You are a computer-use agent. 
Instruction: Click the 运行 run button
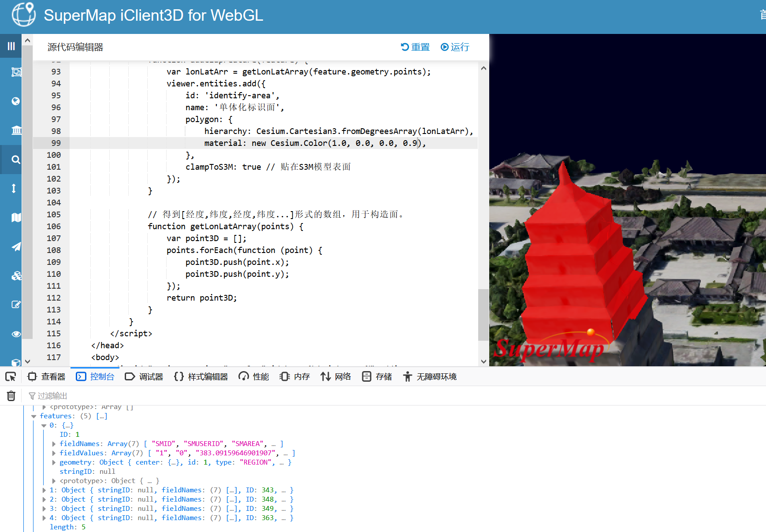pyautogui.click(x=455, y=47)
